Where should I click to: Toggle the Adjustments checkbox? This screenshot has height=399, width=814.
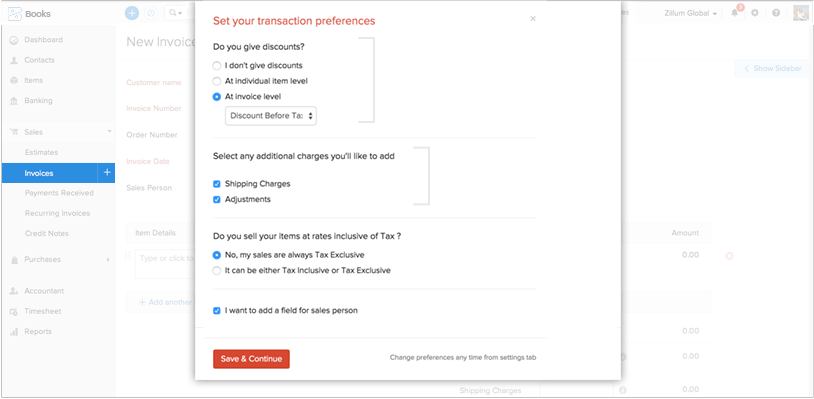(217, 199)
